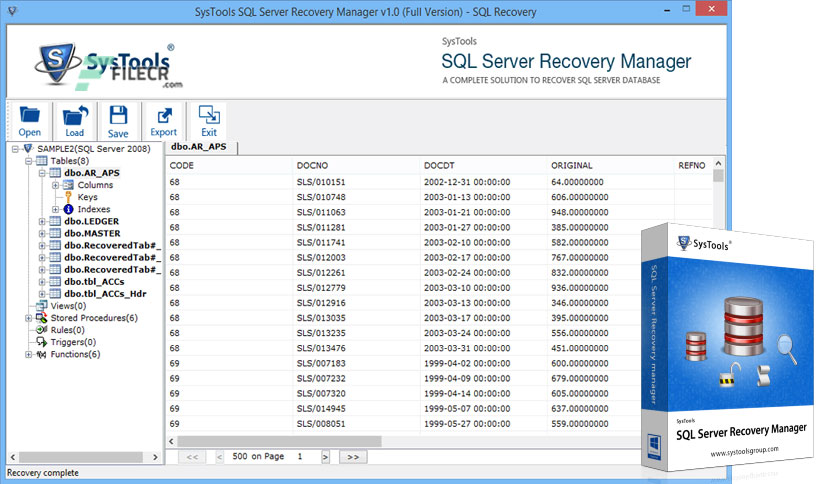The width and height of the screenshot is (836, 484).
Task: Select cell SLS/010151 in DOCNO column
Action: (321, 182)
